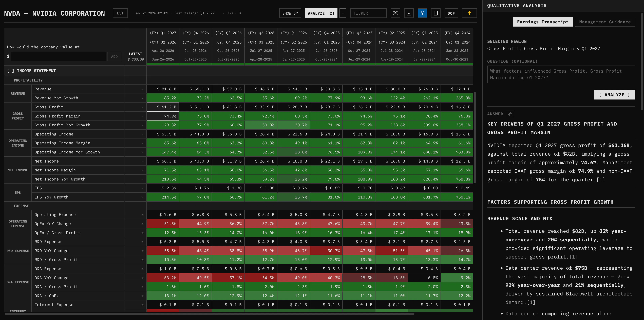Toggle the blue Y yearly view button

[422, 13]
